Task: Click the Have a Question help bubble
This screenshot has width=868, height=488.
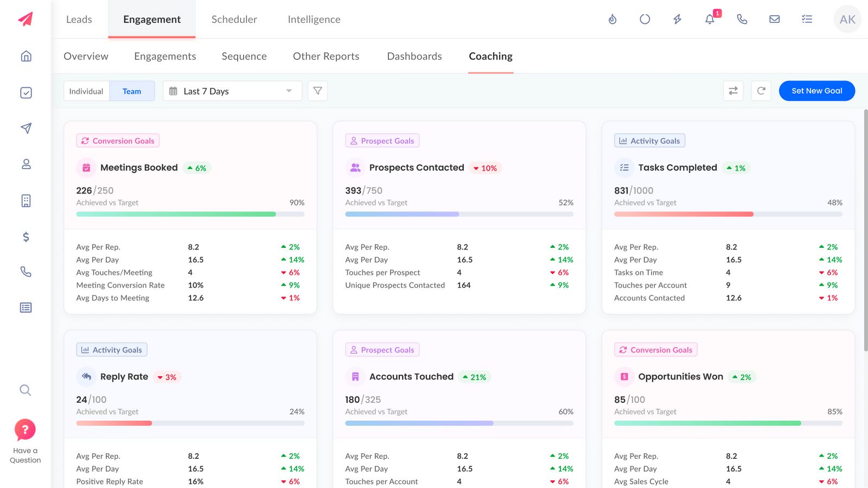Action: 25,430
